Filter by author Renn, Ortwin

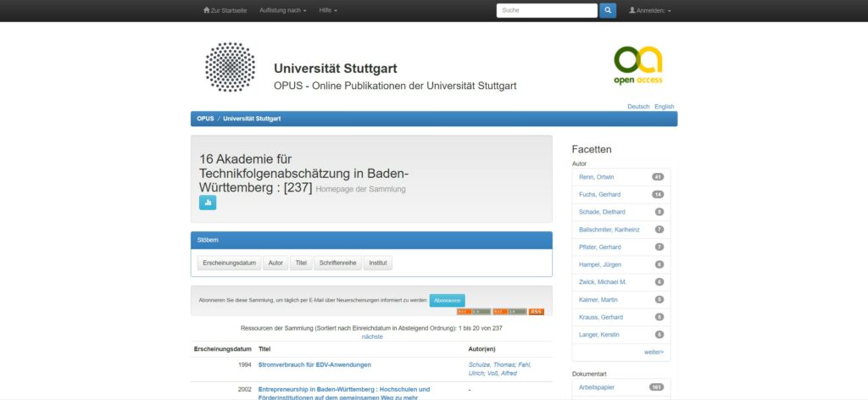tap(596, 177)
